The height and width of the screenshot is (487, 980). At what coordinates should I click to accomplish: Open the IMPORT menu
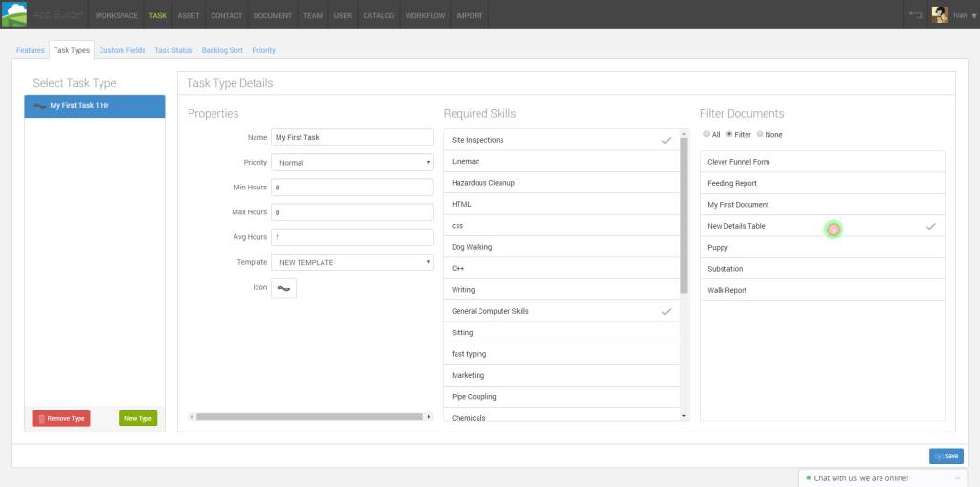469,15
